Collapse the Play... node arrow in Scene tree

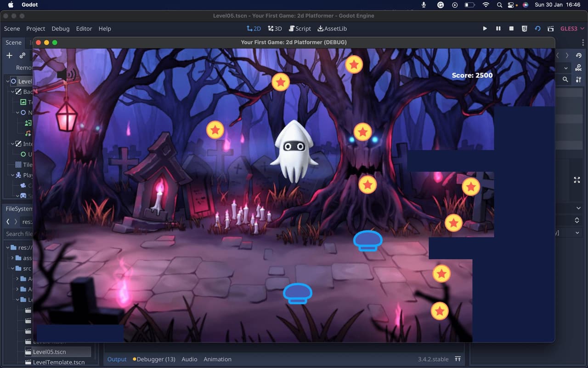pos(12,175)
